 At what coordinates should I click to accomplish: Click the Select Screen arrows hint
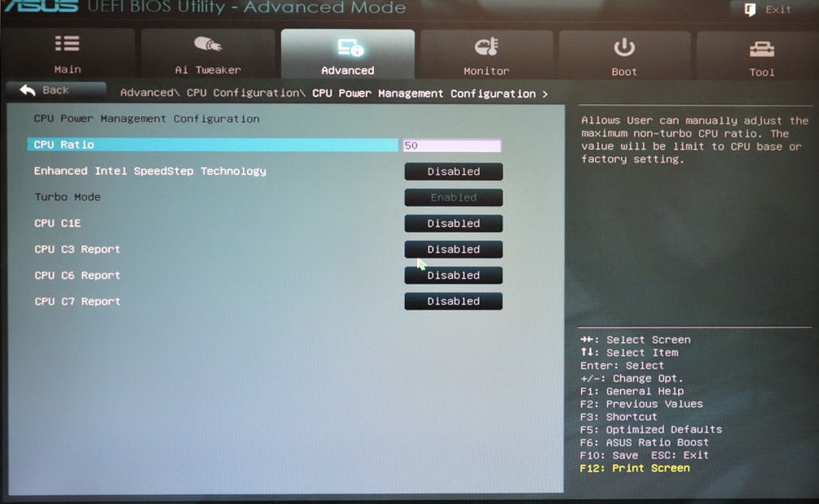(635, 340)
